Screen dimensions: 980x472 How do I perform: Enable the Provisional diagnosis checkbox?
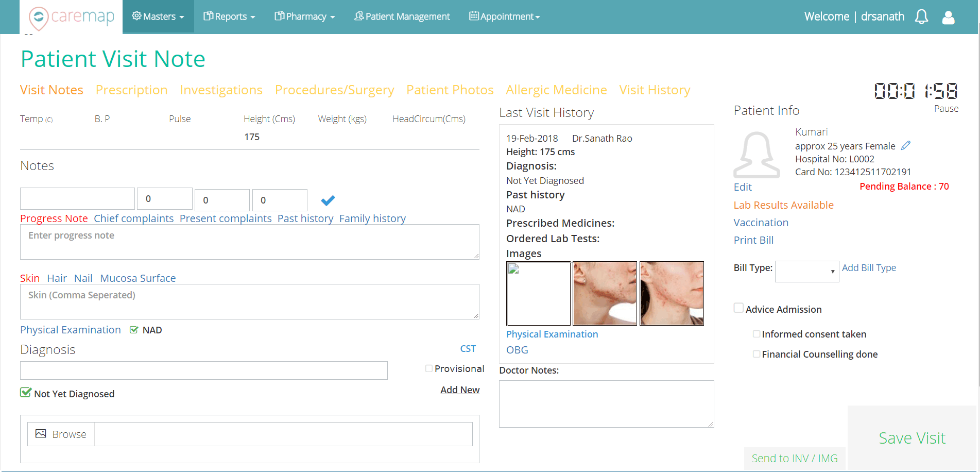(x=428, y=368)
